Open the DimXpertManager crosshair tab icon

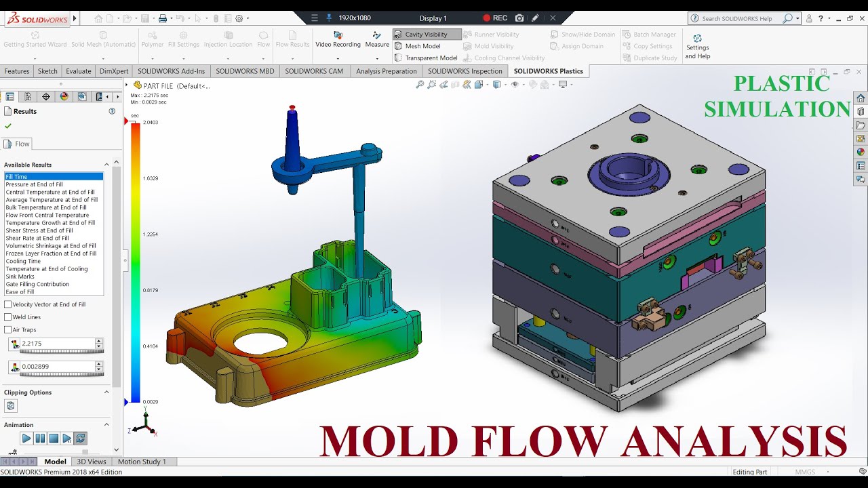[x=46, y=96]
